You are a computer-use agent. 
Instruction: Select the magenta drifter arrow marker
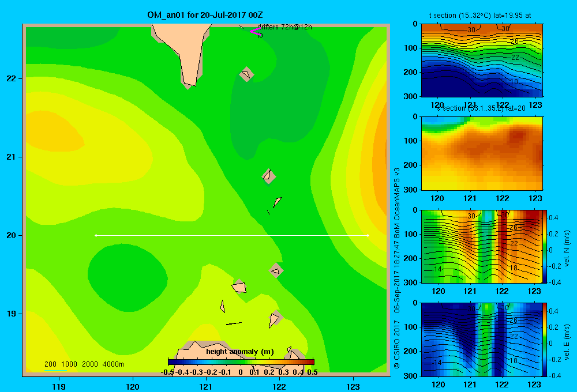click(254, 32)
